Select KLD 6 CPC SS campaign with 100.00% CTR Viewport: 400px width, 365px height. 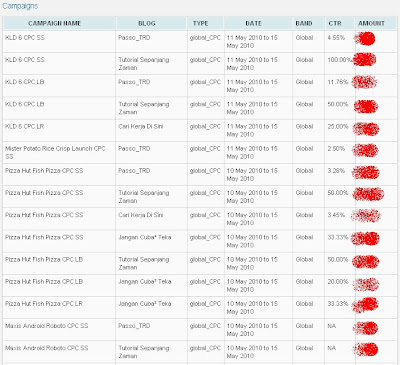tap(25, 60)
